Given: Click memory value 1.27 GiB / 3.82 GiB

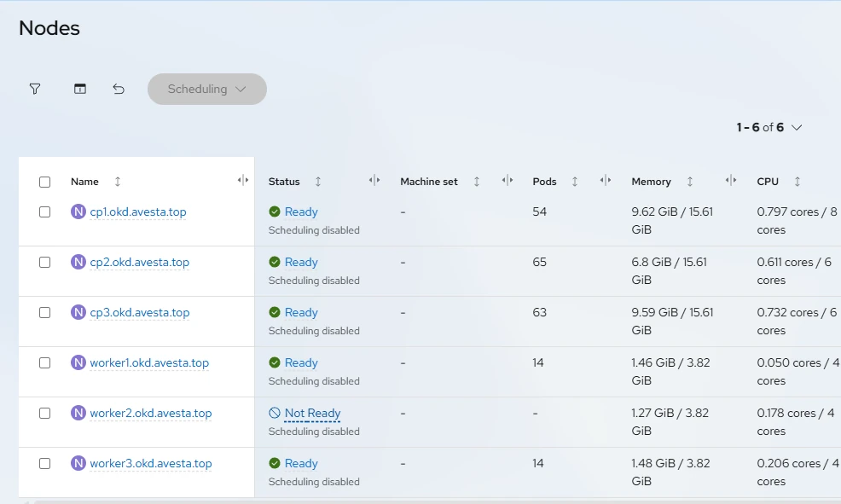Looking at the screenshot, I should pyautogui.click(x=670, y=422).
